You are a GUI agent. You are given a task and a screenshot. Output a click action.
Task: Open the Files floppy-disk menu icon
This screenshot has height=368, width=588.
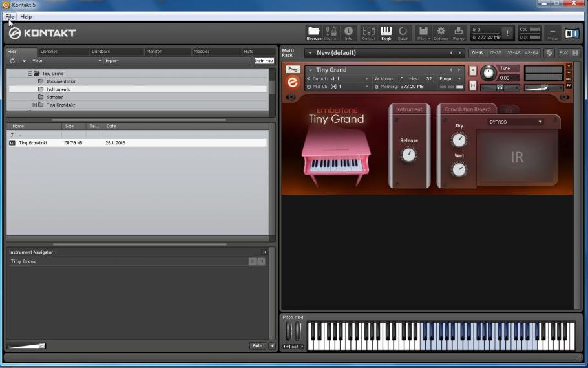pyautogui.click(x=423, y=33)
